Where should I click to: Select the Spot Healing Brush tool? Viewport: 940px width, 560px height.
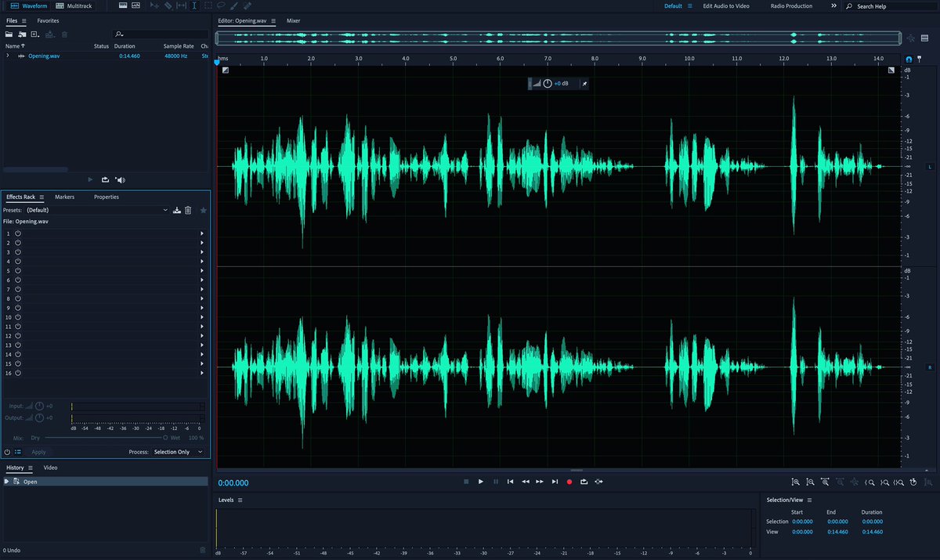coord(247,5)
